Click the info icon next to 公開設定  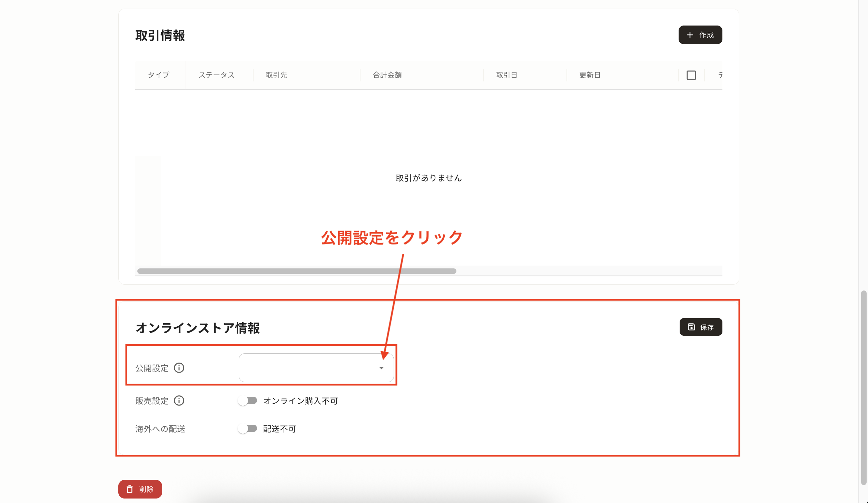pos(179,368)
